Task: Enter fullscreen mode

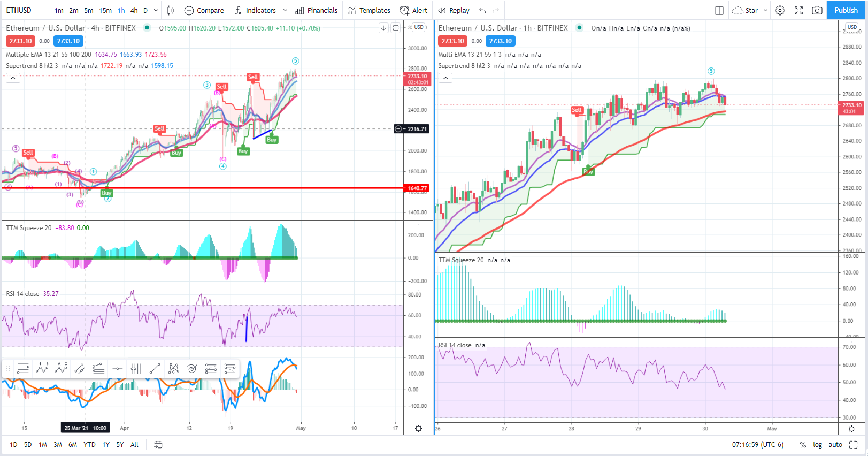Action: [x=798, y=10]
